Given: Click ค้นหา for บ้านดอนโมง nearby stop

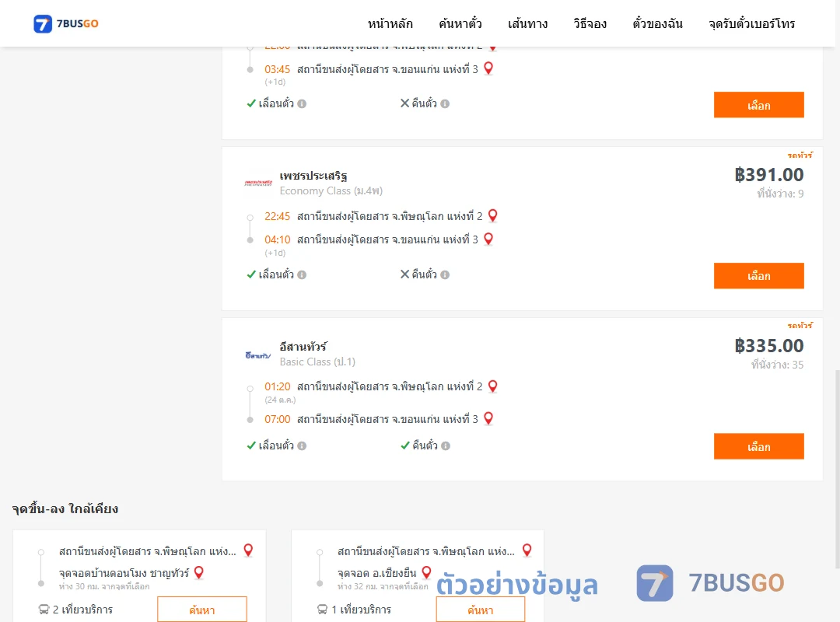Looking at the screenshot, I should 202,610.
